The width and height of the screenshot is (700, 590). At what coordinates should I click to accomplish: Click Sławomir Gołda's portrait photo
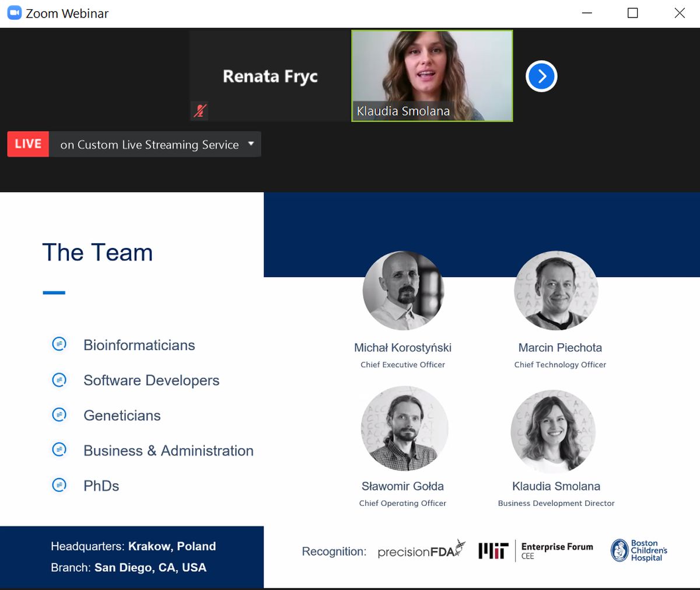pos(405,428)
